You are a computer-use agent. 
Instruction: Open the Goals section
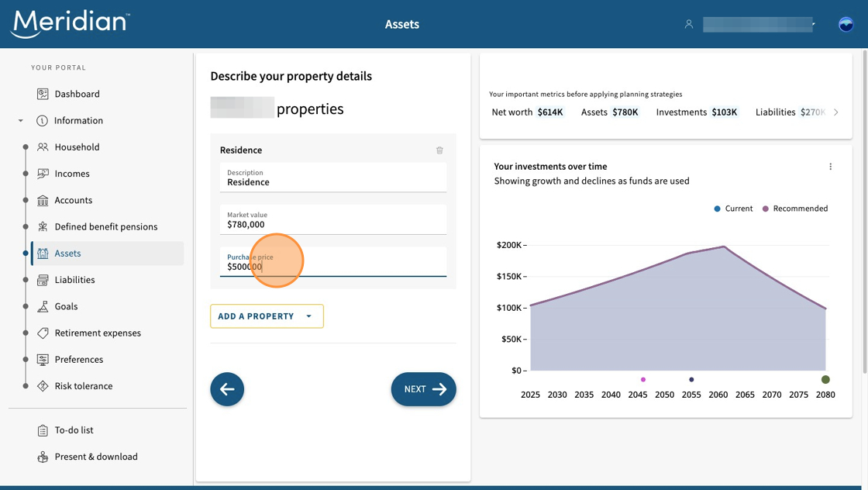(66, 307)
